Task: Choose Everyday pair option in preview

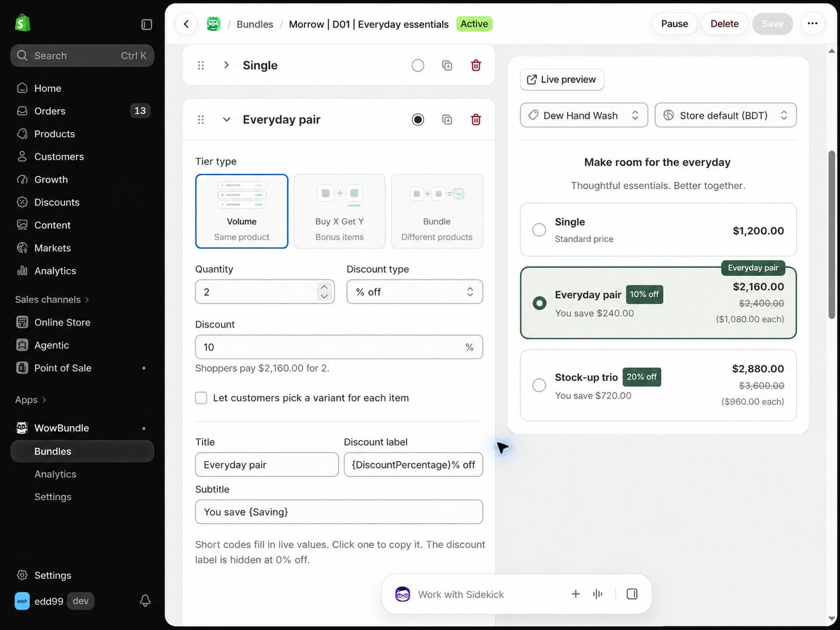Action: pyautogui.click(x=539, y=303)
